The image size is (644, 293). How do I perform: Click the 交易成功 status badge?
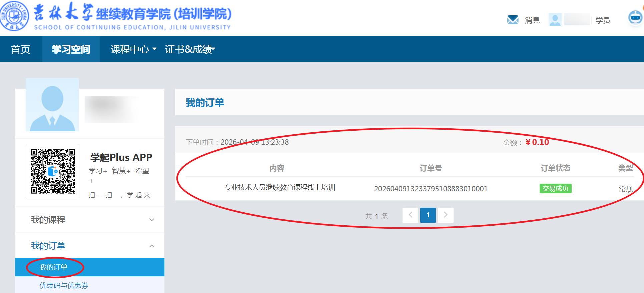(x=555, y=188)
